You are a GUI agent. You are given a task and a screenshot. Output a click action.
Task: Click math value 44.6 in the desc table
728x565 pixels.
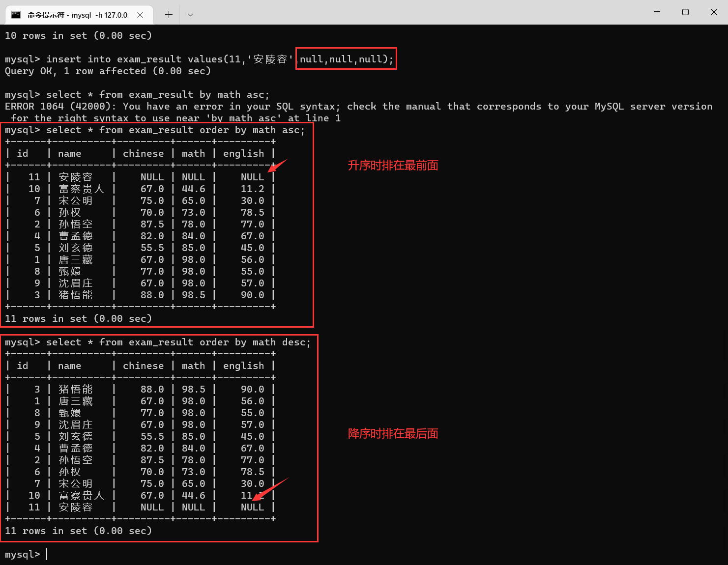tap(193, 495)
